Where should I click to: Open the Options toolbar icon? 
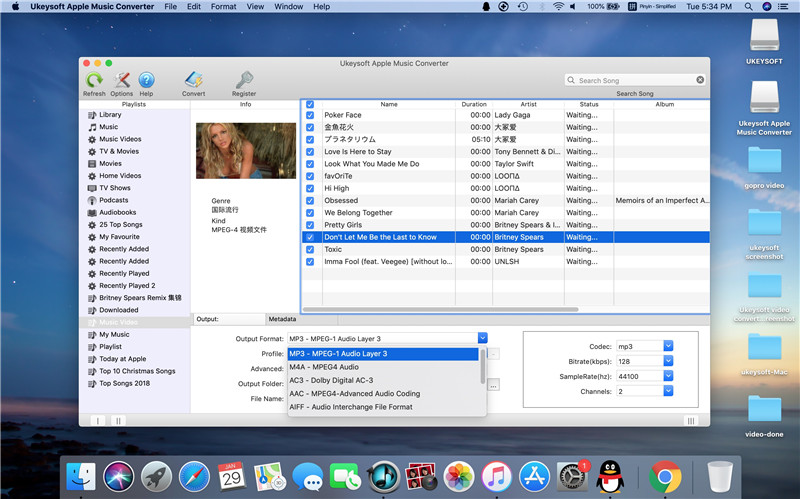pos(121,81)
